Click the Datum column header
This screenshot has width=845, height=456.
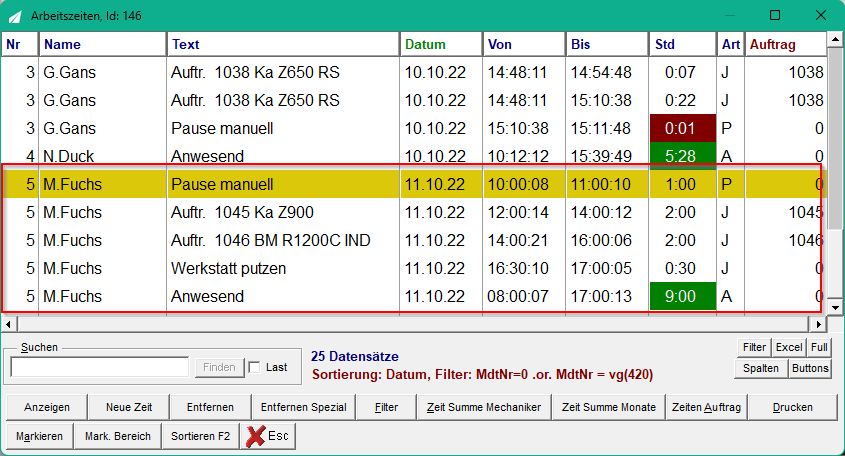pos(441,44)
